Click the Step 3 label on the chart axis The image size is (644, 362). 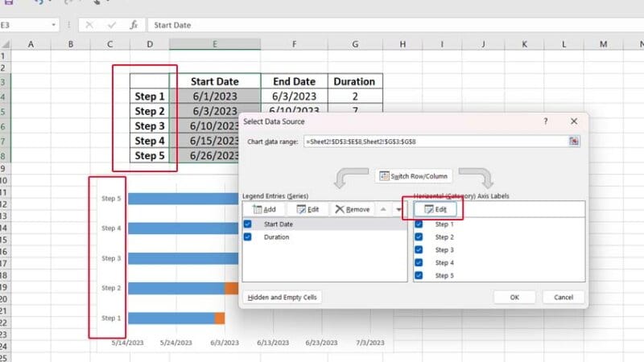pyautogui.click(x=111, y=258)
